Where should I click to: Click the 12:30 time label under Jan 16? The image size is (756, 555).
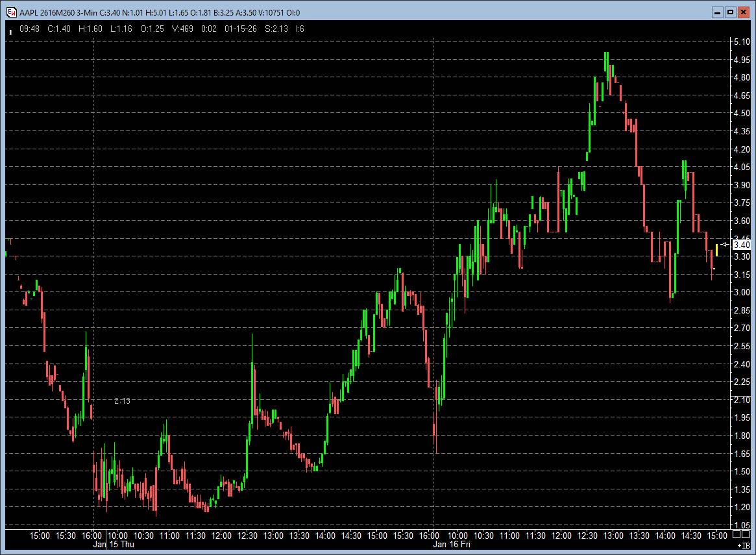[x=588, y=536]
